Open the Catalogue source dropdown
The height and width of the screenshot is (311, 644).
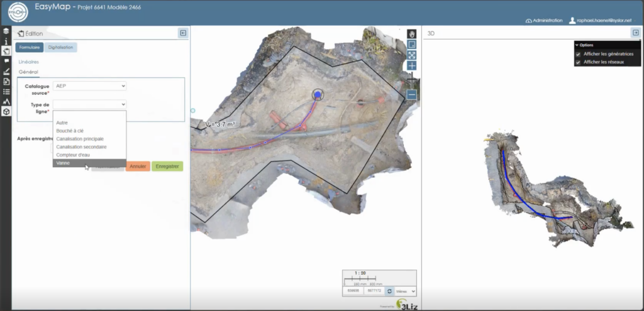click(x=90, y=85)
